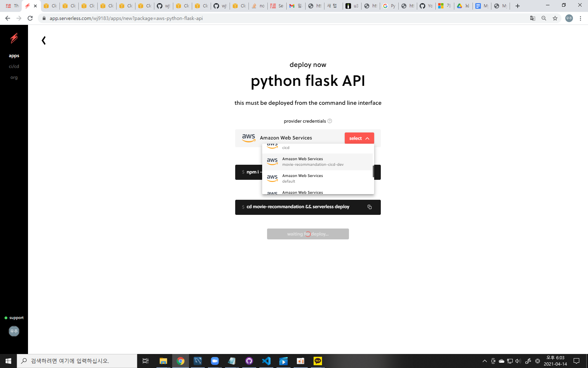Viewport: 588px width, 368px height.
Task: Open the provider credentials help icon
Action: [330, 121]
